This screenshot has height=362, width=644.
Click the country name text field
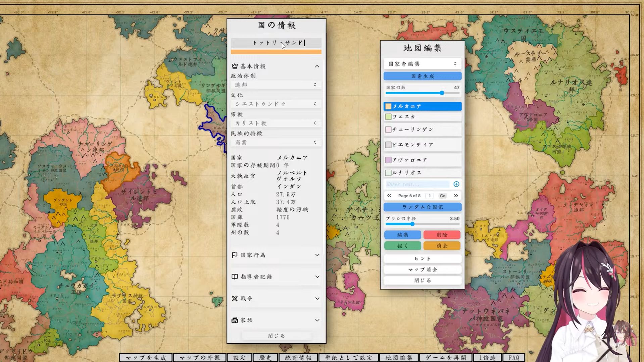click(276, 43)
